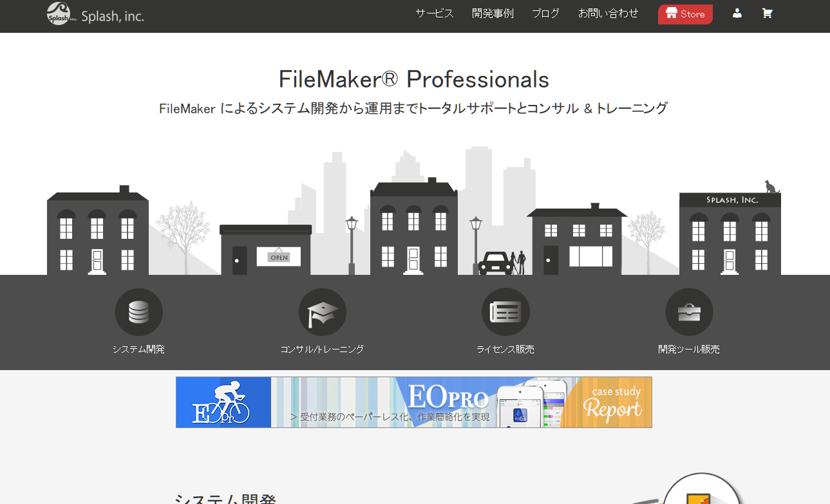Click the Splash, inc. logo in header
The height and width of the screenshot is (504, 830).
(93, 14)
